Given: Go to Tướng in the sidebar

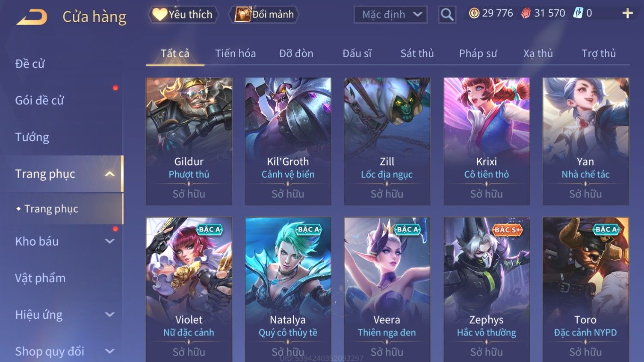Looking at the screenshot, I should coord(32,137).
